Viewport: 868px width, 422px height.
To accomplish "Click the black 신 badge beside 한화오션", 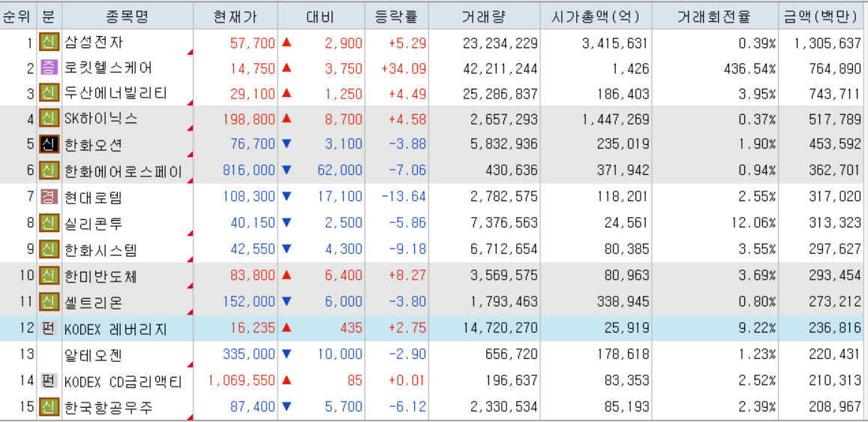I will coord(50,144).
